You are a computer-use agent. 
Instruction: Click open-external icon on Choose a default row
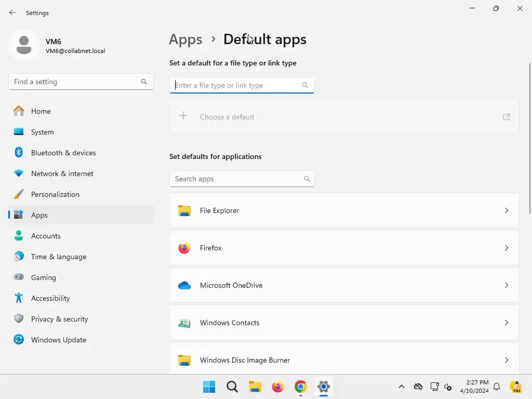[506, 117]
